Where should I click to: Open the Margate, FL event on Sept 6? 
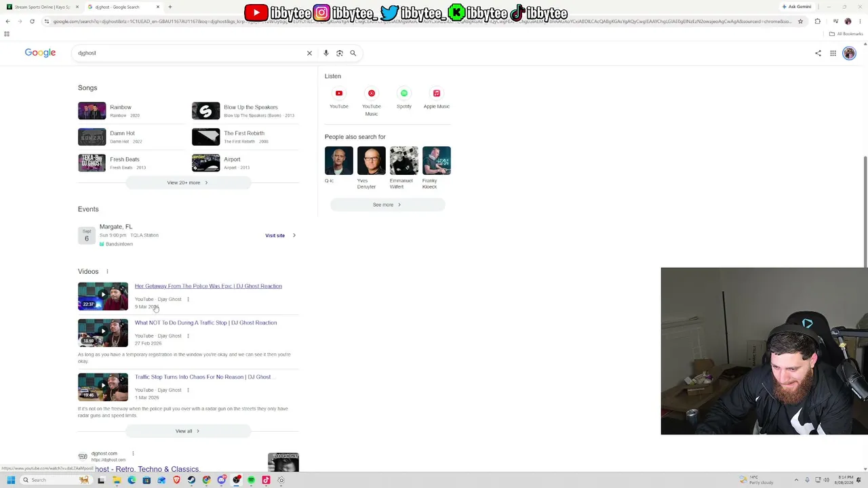[188, 235]
